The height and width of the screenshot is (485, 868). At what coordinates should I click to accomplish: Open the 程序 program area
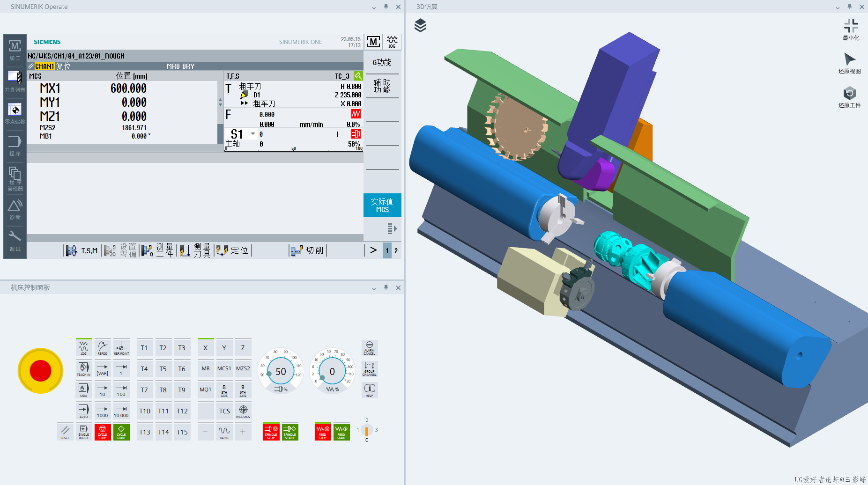pos(15,145)
